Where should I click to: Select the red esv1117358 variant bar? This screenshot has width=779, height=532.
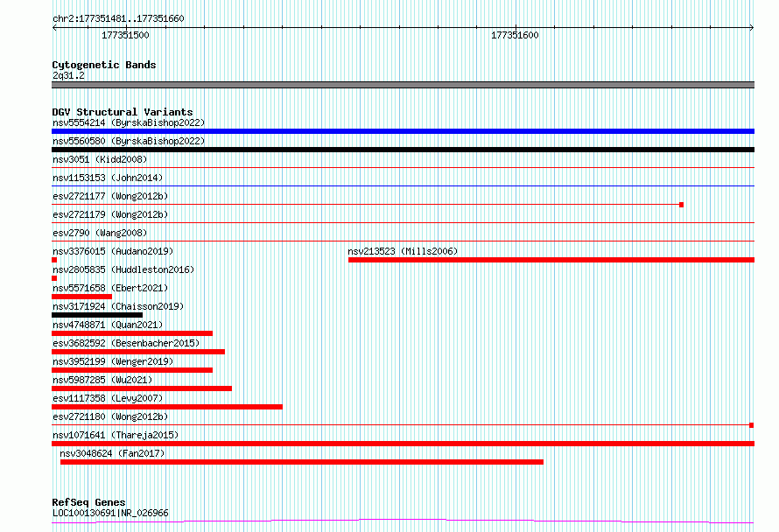pyautogui.click(x=167, y=407)
